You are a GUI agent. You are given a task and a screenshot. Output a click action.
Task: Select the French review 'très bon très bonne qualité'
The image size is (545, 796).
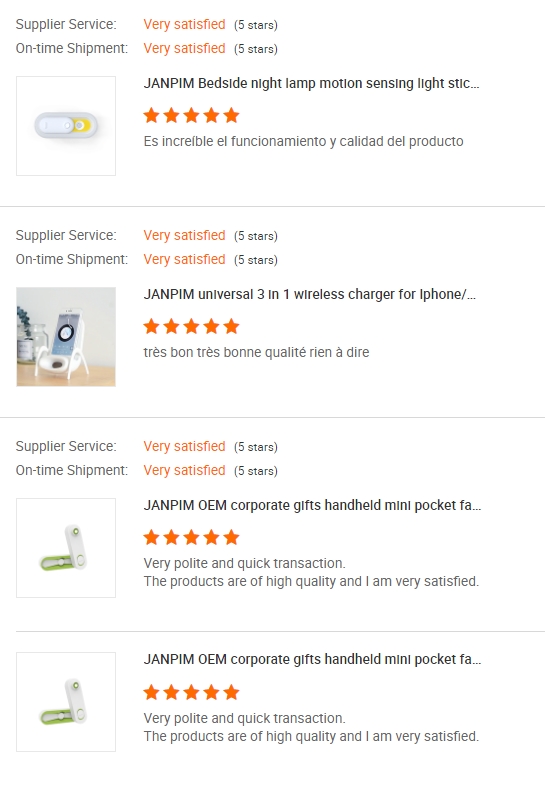pyautogui.click(x=256, y=352)
